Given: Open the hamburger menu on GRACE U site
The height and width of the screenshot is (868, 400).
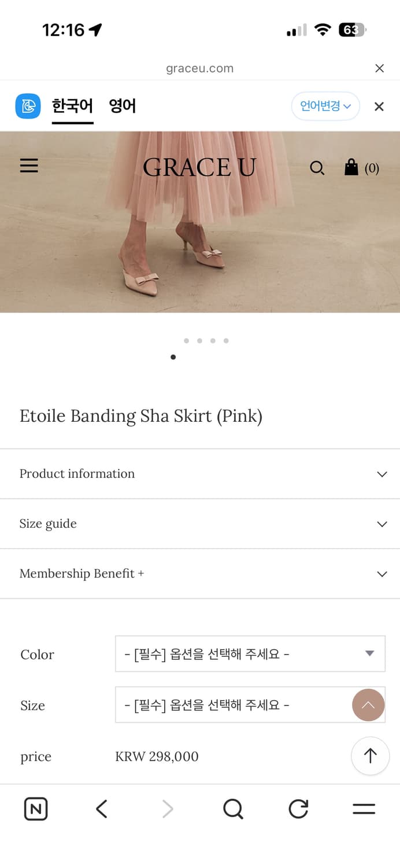Looking at the screenshot, I should pos(29,165).
